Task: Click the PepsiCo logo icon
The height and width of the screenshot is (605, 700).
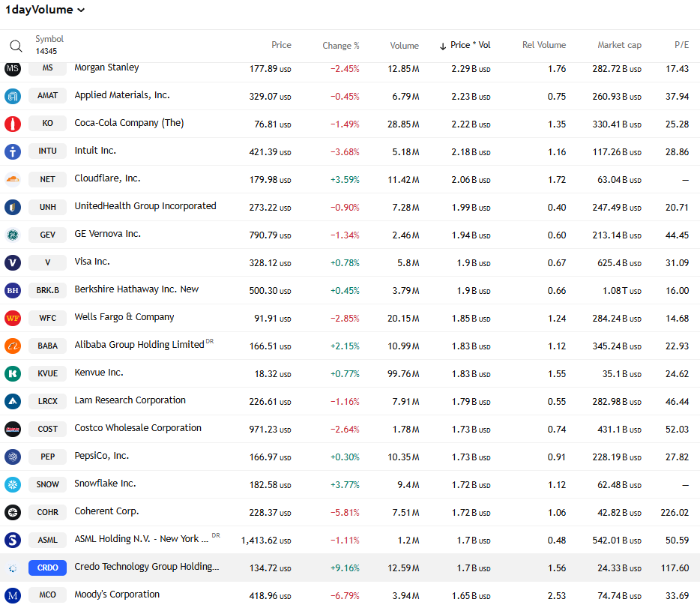Action: click(x=13, y=457)
